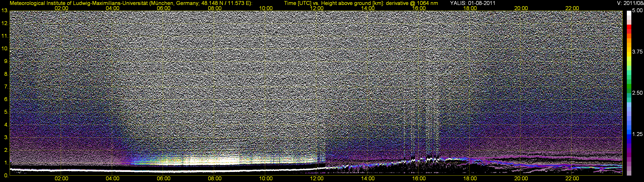Click the 4 km height axis label
644x182 pixels.
click(x=6, y=125)
